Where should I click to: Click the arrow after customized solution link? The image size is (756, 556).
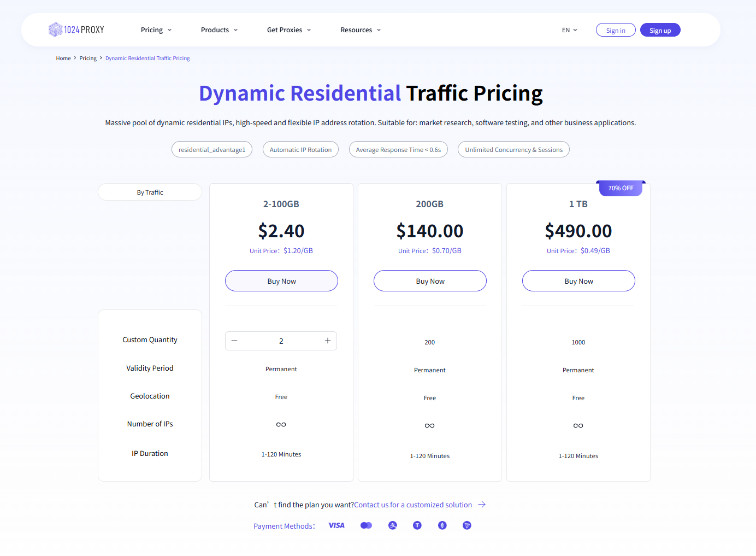tap(482, 505)
